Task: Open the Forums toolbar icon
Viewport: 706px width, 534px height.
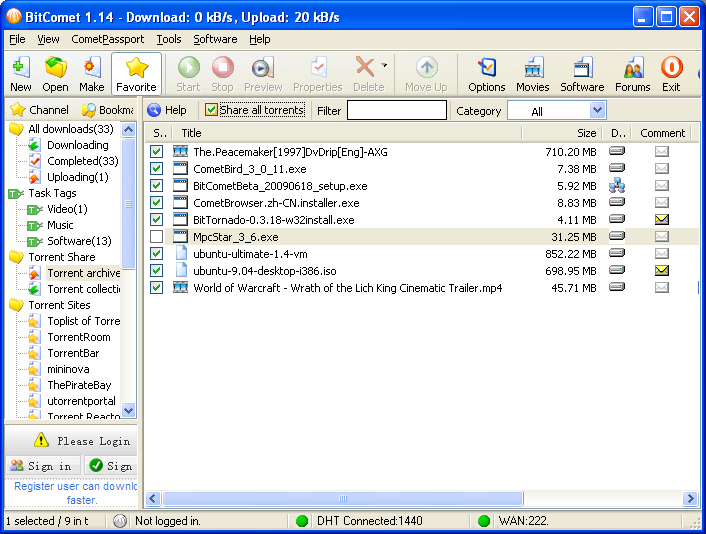Action: tap(632, 74)
